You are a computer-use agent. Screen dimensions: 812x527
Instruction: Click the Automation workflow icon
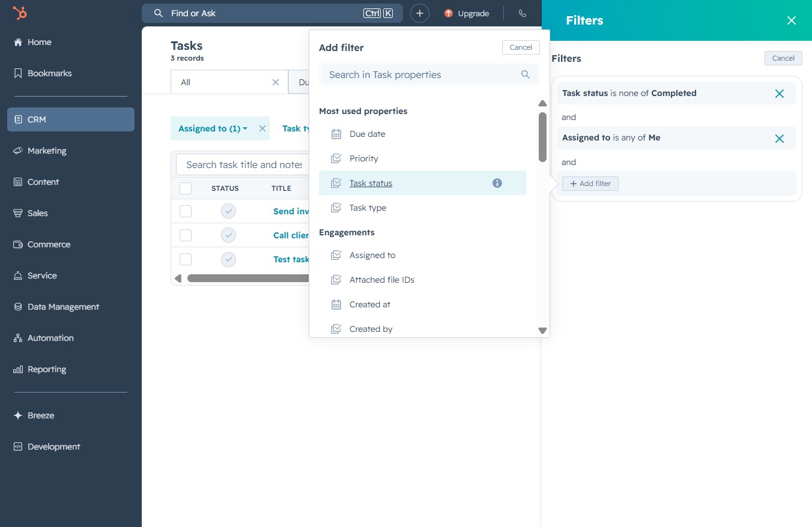tap(17, 338)
